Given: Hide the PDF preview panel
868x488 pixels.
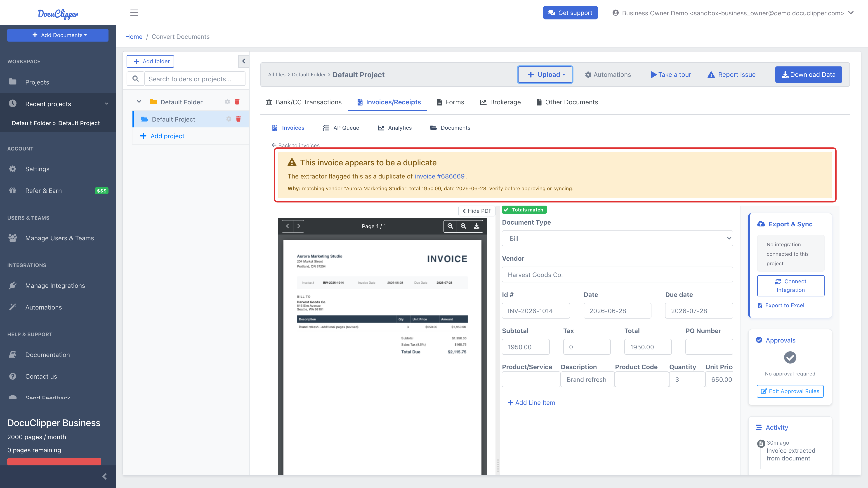Looking at the screenshot, I should (476, 211).
